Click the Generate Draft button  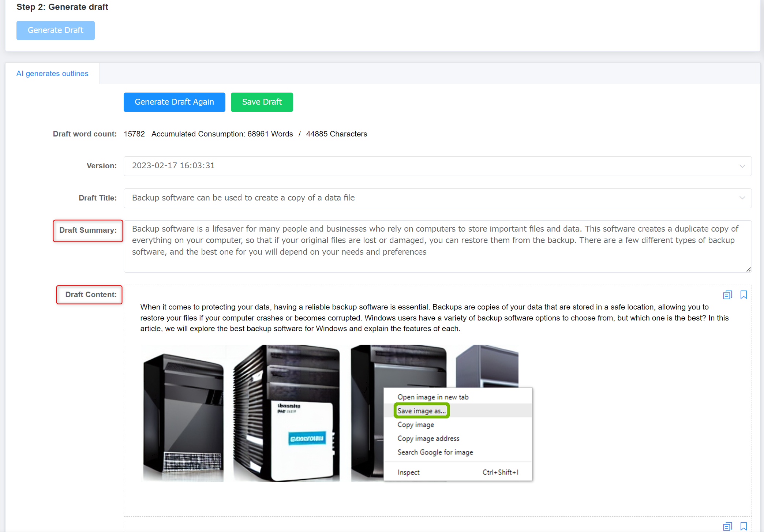[x=56, y=30]
